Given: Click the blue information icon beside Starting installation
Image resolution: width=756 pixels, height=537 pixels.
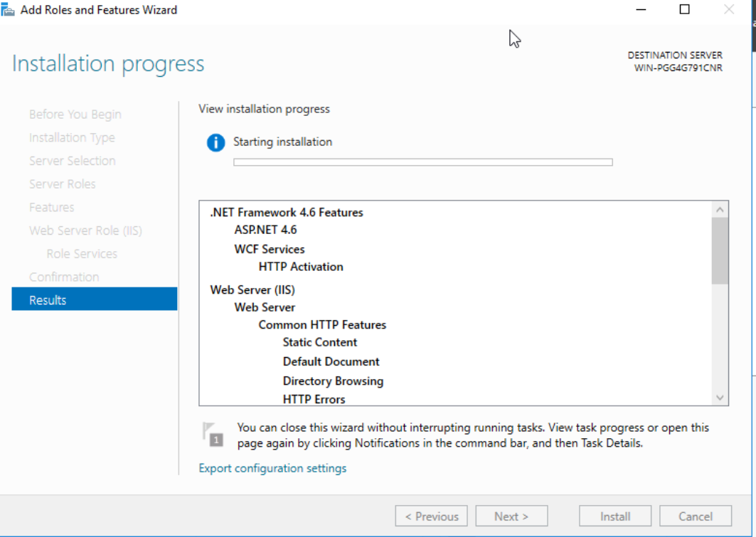Looking at the screenshot, I should (215, 142).
